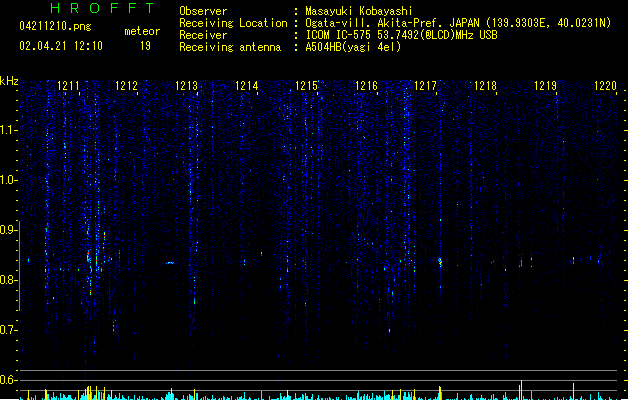Click the 0.9 kHz frequency axis label
The height and width of the screenshot is (400, 629).
pyautogui.click(x=8, y=230)
